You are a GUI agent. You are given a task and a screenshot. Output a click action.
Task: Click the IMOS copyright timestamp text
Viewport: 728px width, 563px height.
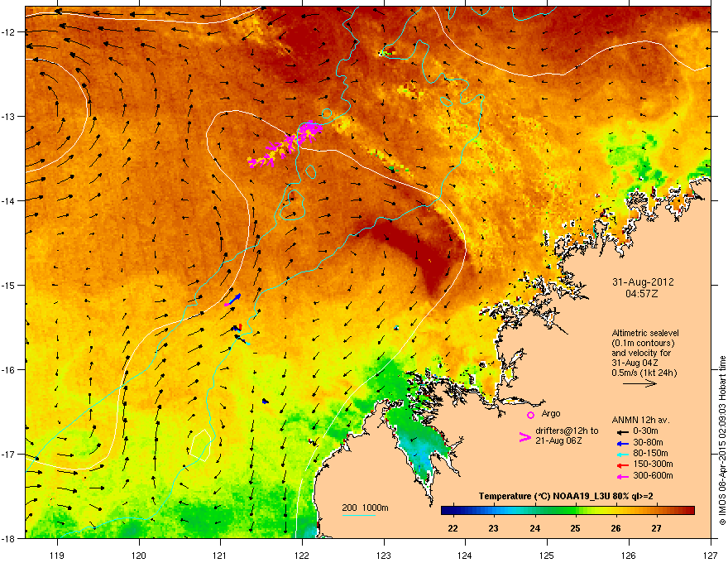click(722, 440)
